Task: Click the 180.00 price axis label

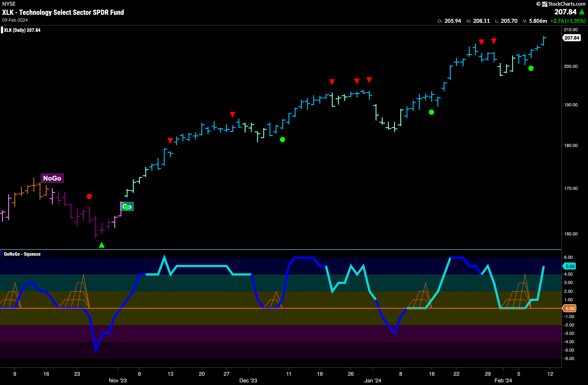Action: pyautogui.click(x=571, y=145)
